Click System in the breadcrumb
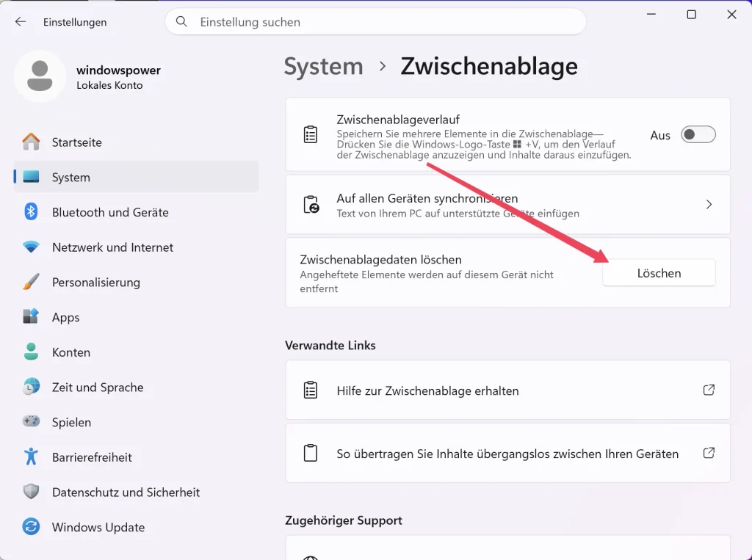 [x=324, y=66]
